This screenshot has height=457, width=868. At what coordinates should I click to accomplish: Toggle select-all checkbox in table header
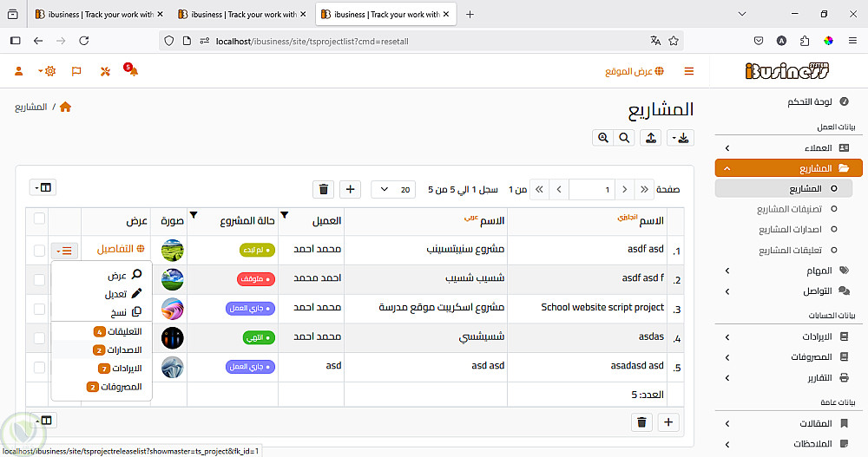pos(39,219)
